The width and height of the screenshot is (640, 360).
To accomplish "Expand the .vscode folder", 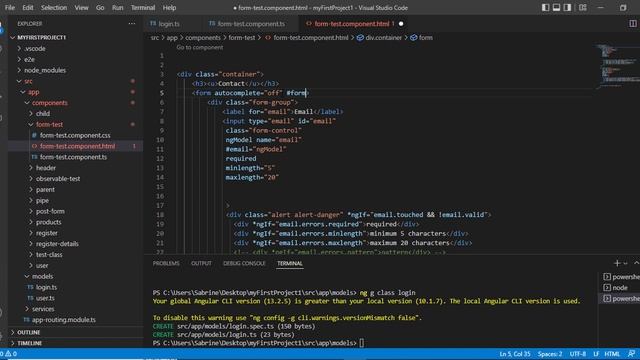I will click(x=35, y=49).
